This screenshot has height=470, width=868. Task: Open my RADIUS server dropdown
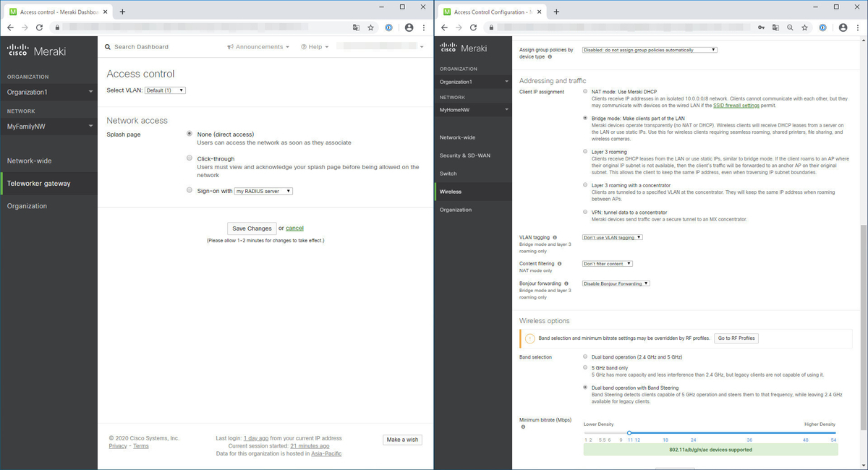(x=264, y=191)
